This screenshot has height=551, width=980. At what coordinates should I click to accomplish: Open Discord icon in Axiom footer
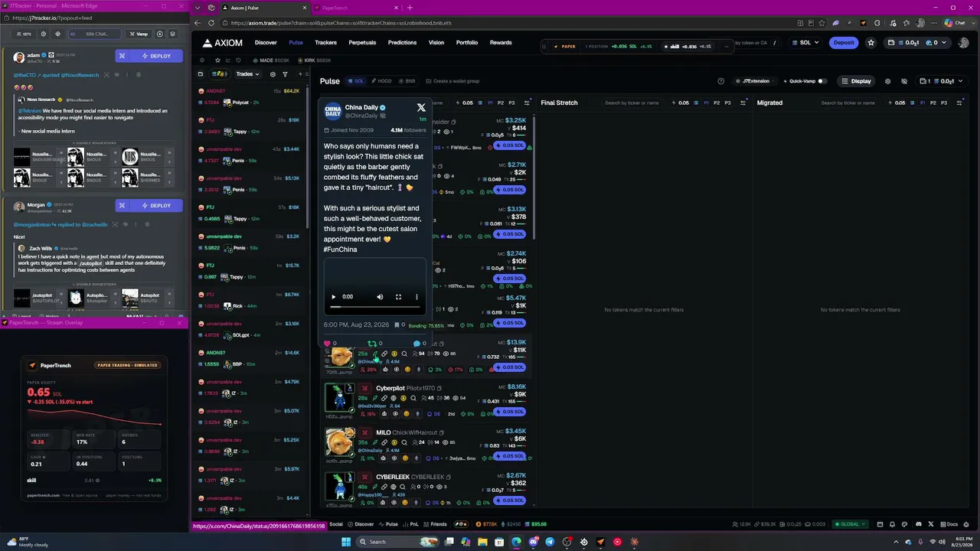pyautogui.click(x=918, y=524)
